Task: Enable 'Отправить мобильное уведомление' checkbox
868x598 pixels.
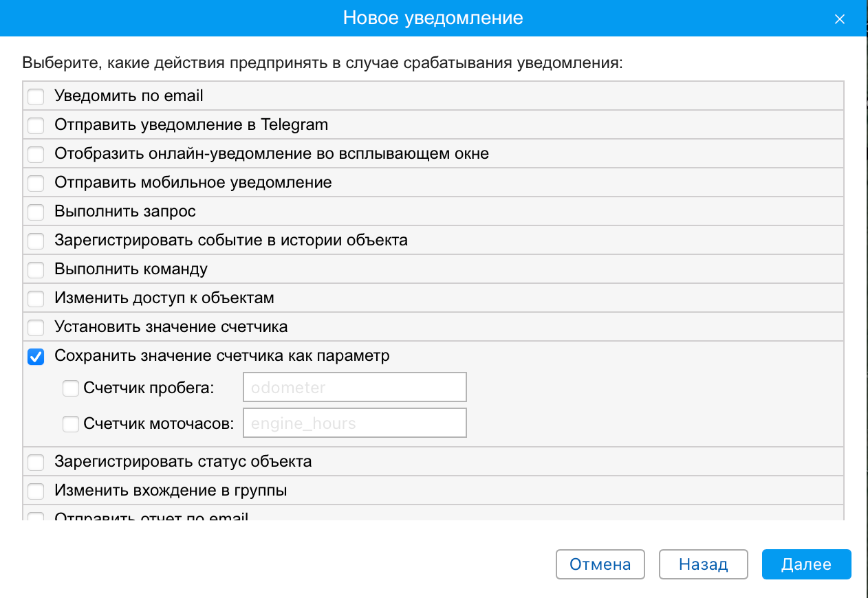Action: coord(36,184)
